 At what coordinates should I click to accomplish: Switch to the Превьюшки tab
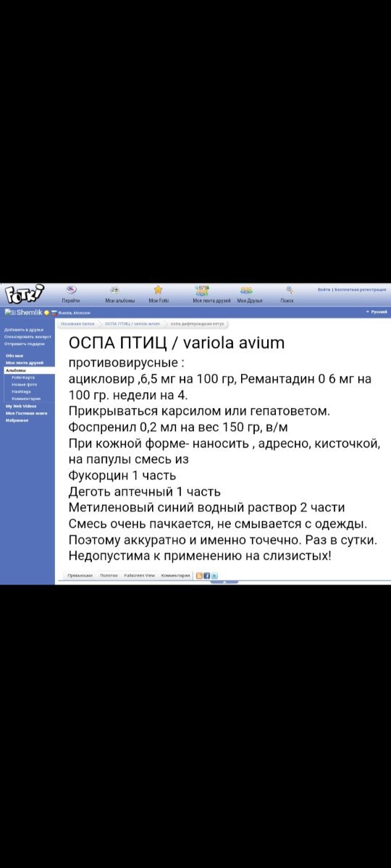pos(80,575)
